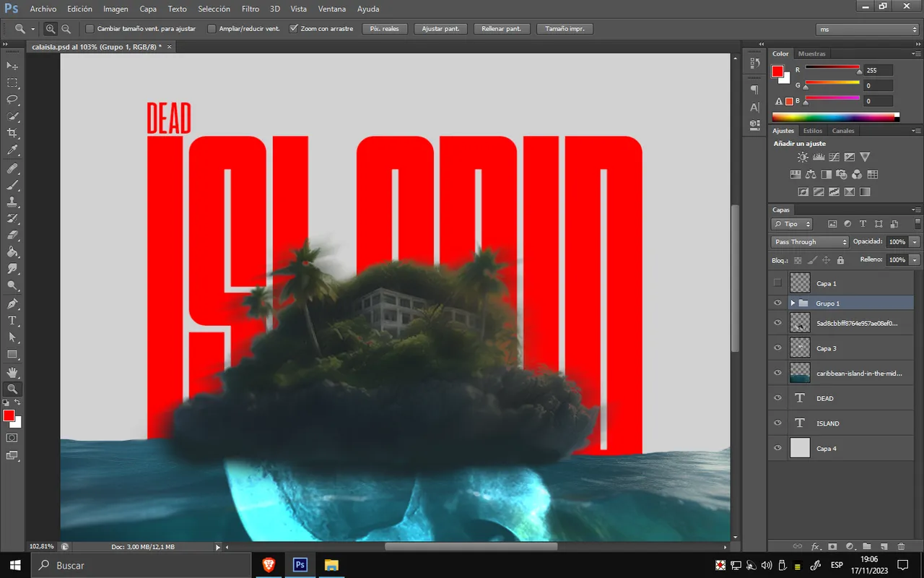Select the Hand tool
924x578 pixels.
[12, 372]
